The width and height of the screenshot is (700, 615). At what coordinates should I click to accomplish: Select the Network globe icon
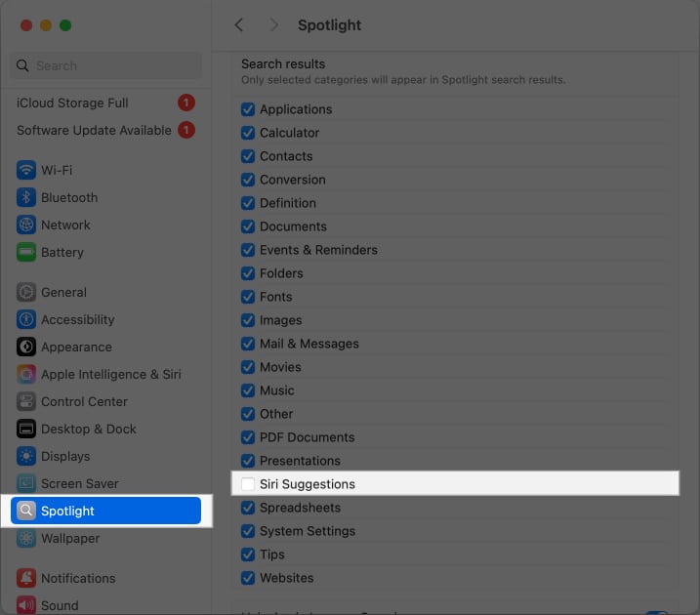coord(26,225)
